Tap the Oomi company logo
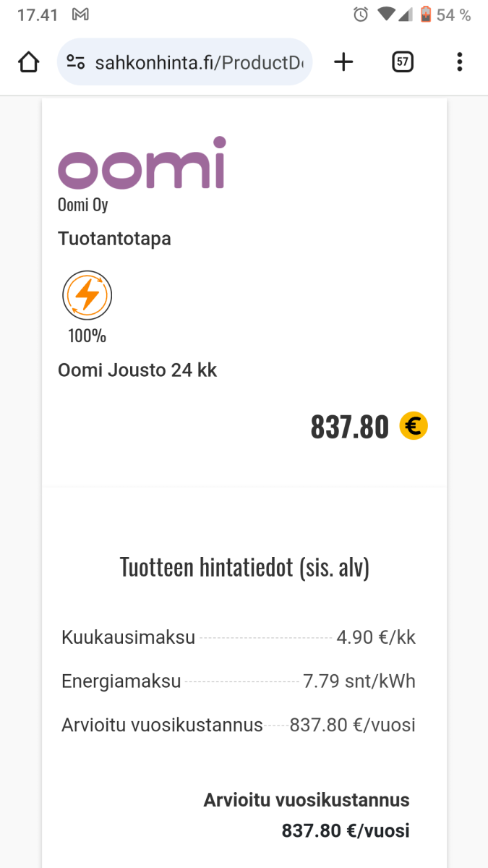The image size is (488, 868). pyautogui.click(x=142, y=163)
